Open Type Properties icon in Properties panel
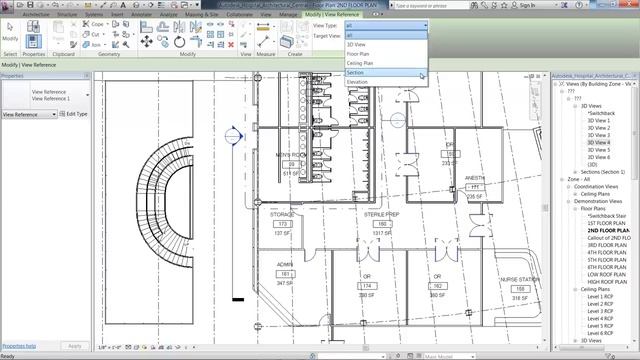The image size is (640, 360). pos(33,27)
